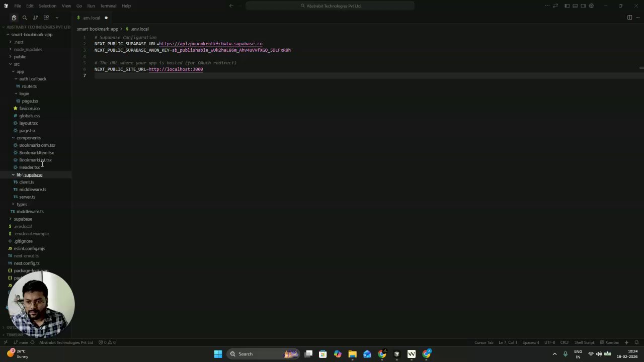
Task: Split the editor to the right
Action: click(x=629, y=18)
